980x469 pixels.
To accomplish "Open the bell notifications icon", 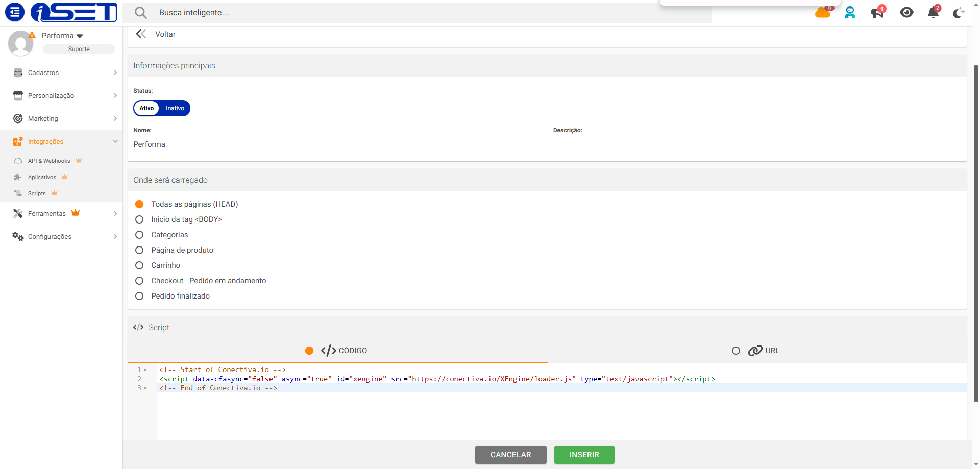I will click(933, 13).
